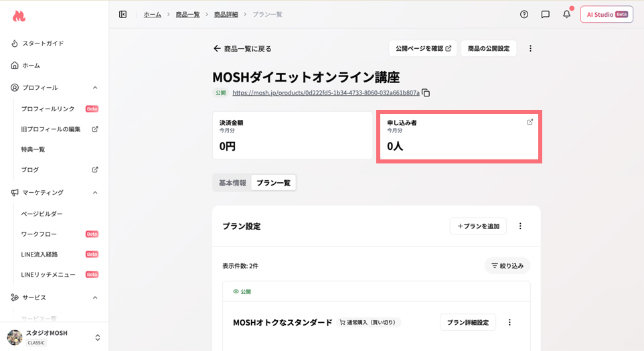Click the 公開ページを確認 button
644x351 pixels.
point(423,48)
